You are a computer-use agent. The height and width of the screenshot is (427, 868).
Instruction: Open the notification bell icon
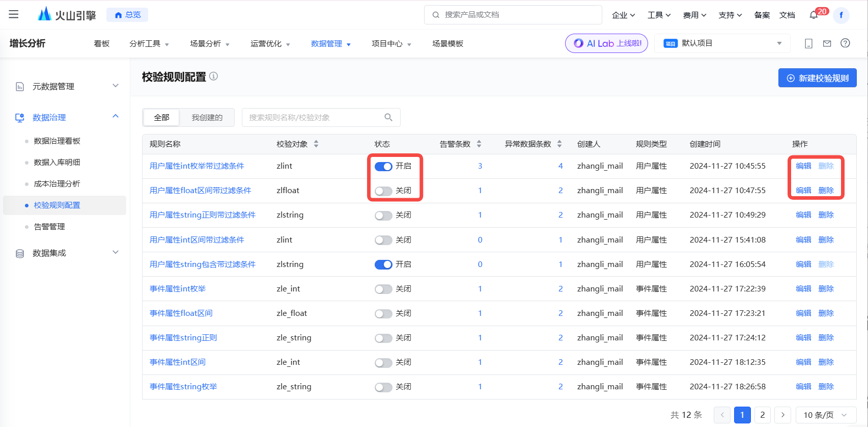pos(814,15)
